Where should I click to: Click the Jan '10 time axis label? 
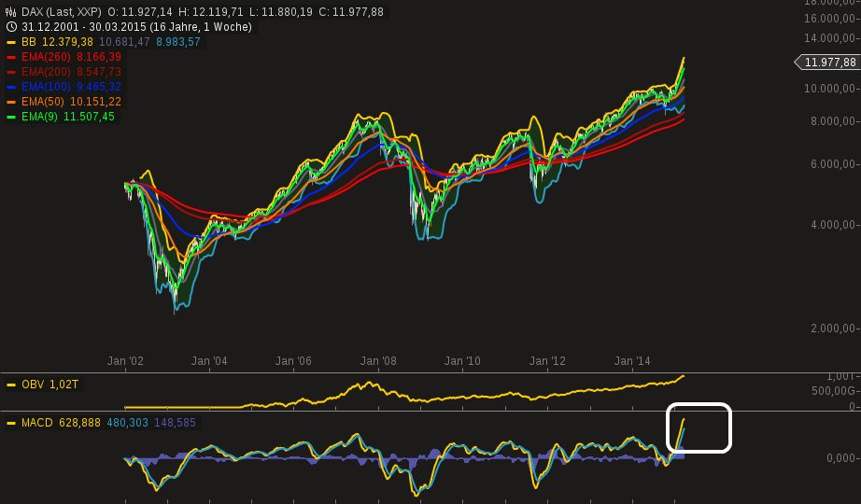click(462, 360)
